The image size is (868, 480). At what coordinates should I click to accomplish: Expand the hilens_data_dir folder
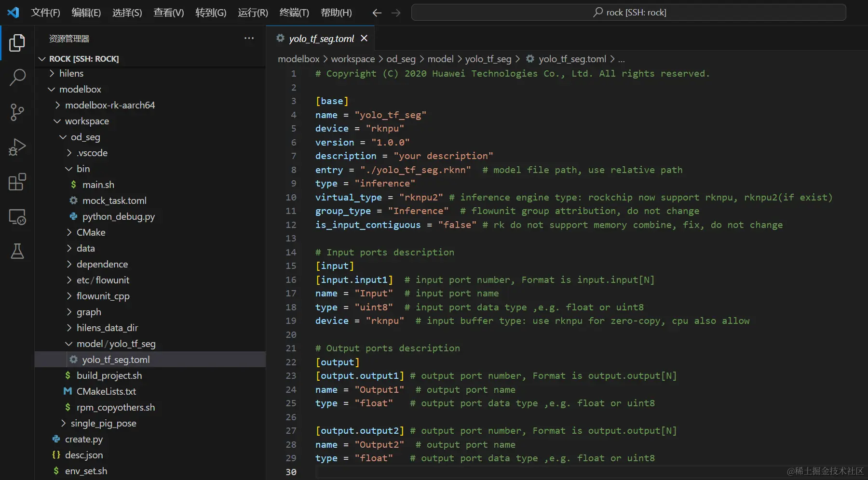(x=69, y=328)
